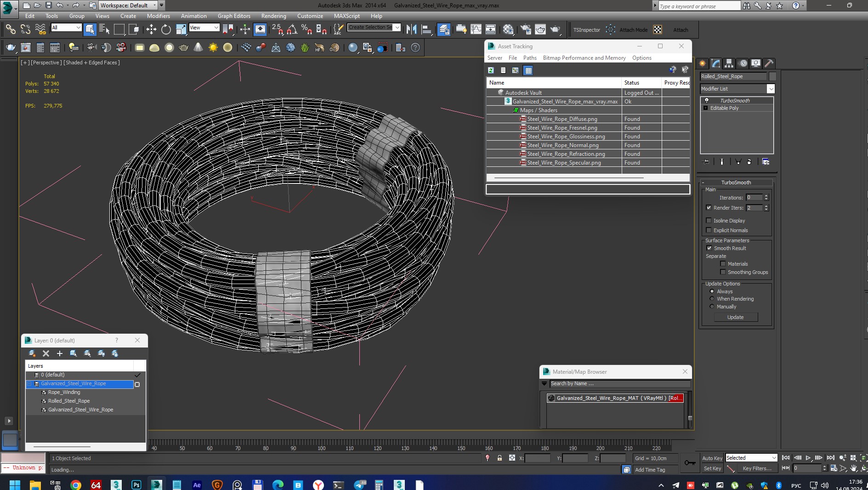Toggle the selection lock icon
Image resolution: width=868 pixels, height=490 pixels.
pyautogui.click(x=499, y=458)
